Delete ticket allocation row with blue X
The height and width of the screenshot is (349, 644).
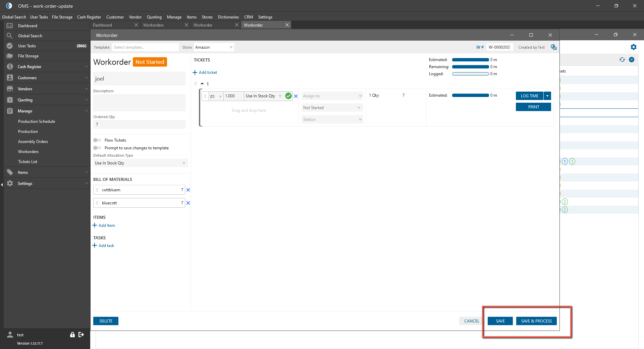pos(296,96)
